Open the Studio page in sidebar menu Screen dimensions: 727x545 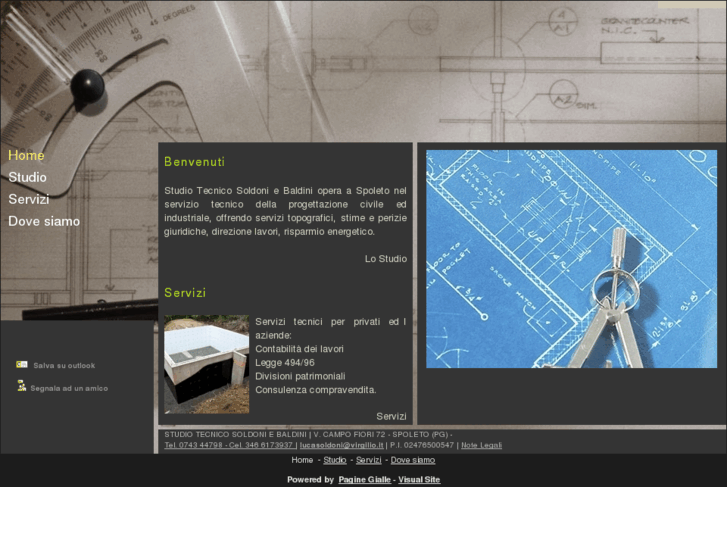[27, 177]
